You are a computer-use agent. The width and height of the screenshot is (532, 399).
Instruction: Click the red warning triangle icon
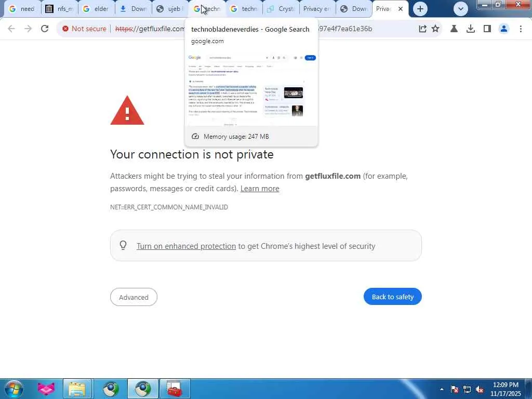pyautogui.click(x=127, y=111)
